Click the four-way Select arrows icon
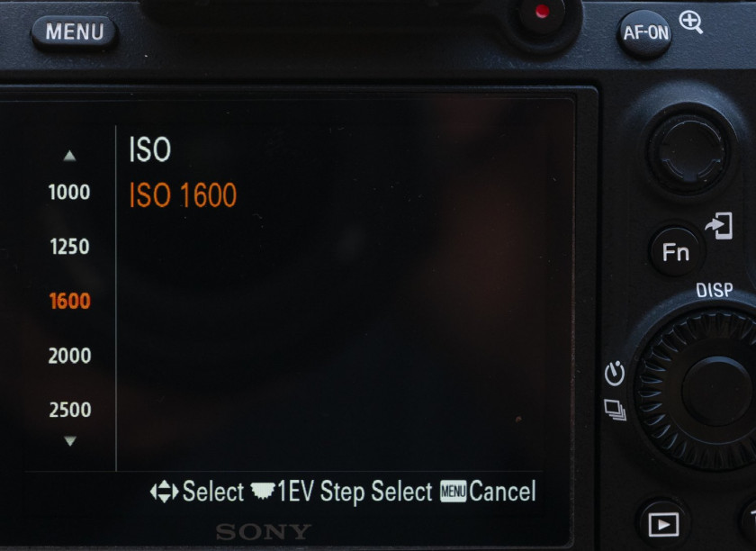The height and width of the screenshot is (551, 756). pyautogui.click(x=164, y=492)
